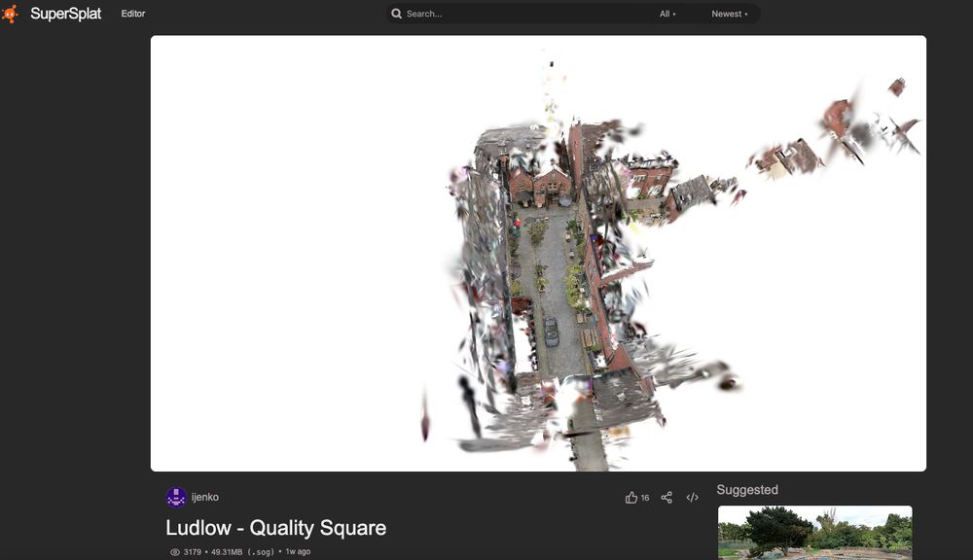Open the embed code icon

pyautogui.click(x=693, y=498)
